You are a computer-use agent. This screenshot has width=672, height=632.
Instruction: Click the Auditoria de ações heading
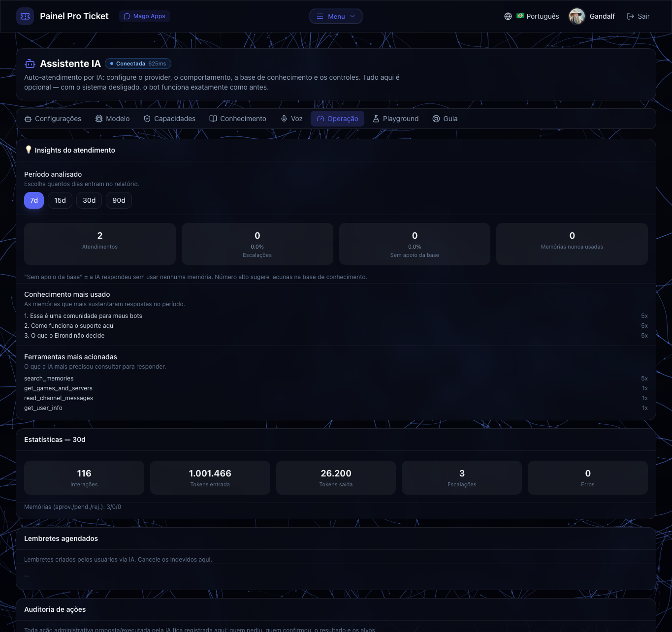(55, 609)
